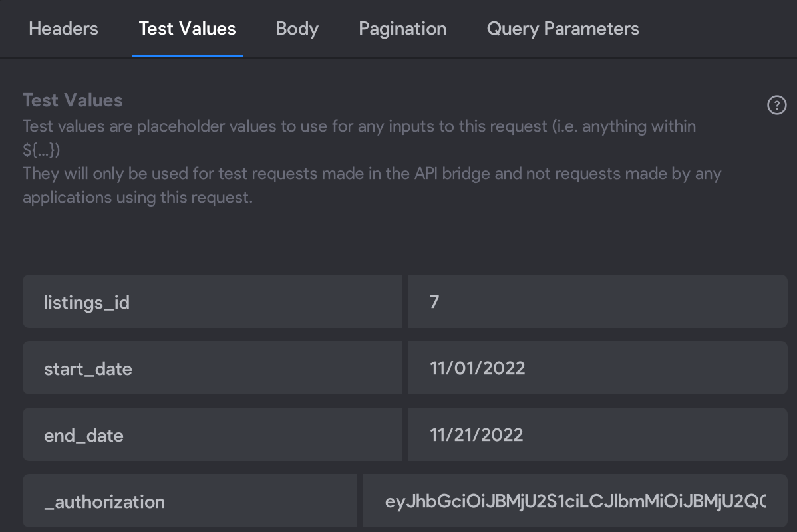The width and height of the screenshot is (797, 532).
Task: Switch to the Query Parameters tab
Action: [563, 29]
